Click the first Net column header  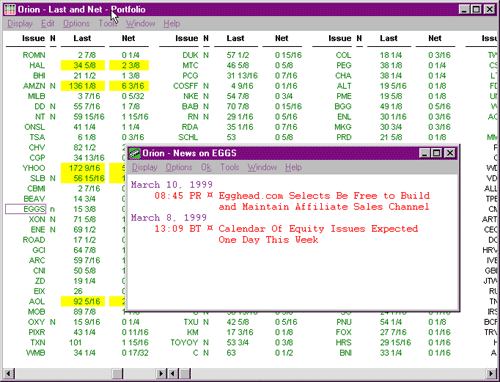coord(128,38)
